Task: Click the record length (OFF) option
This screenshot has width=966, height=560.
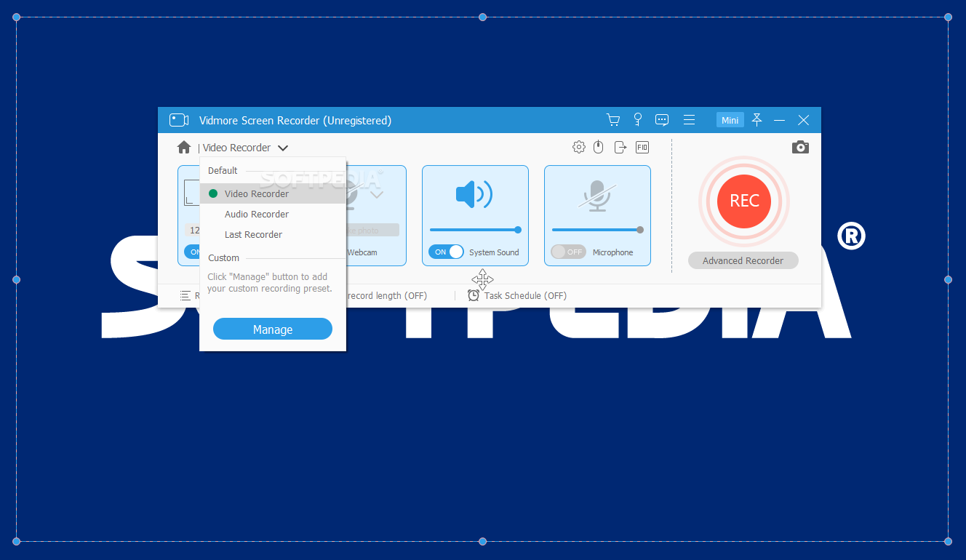Action: pos(387,295)
